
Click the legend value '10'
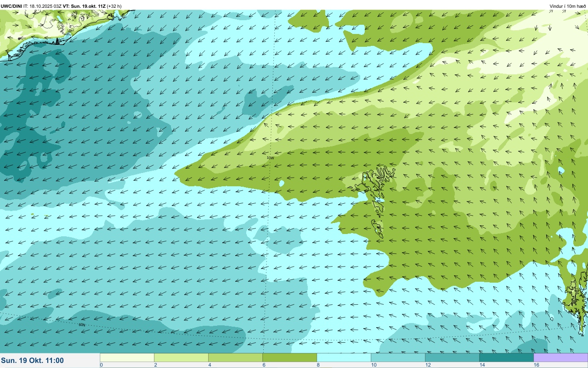374,365
